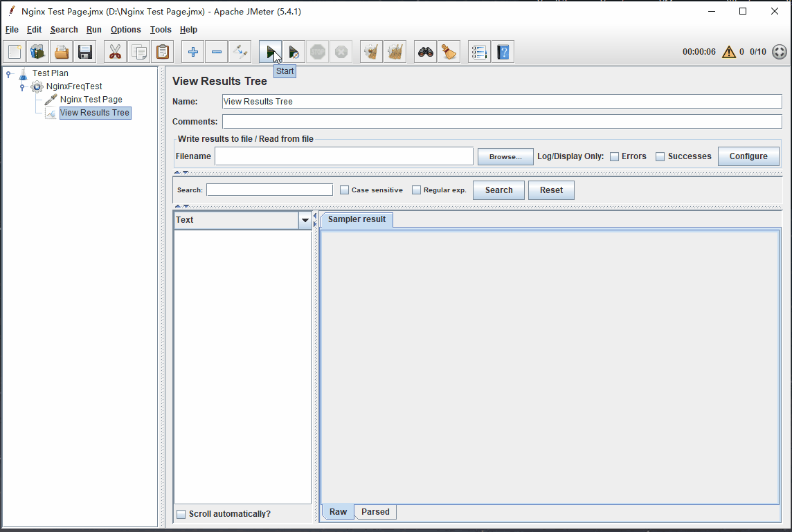Click the warning triangle log indicator
Screen dimensions: 792x532
(728, 52)
